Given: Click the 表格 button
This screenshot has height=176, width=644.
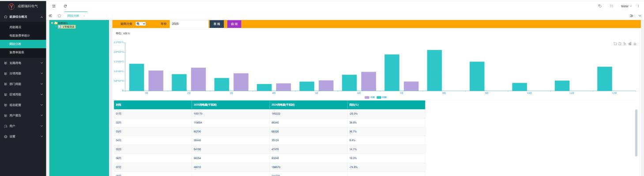Looking at the screenshot, I should [x=217, y=24].
